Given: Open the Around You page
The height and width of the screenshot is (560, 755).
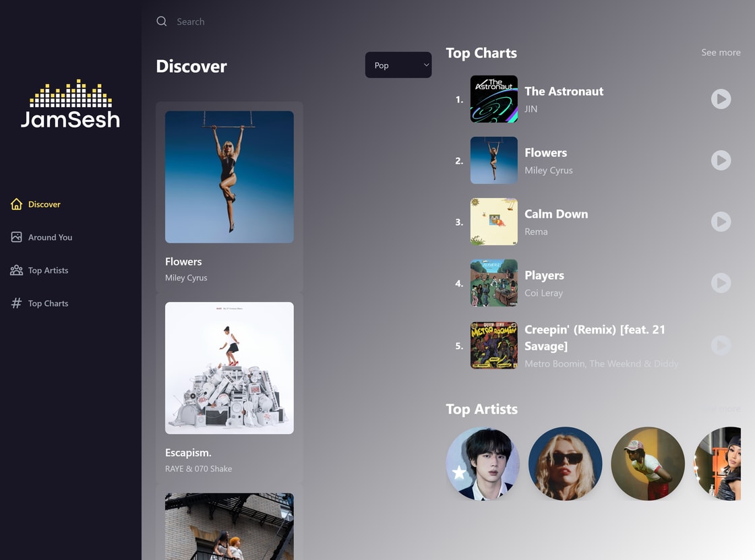Looking at the screenshot, I should tap(50, 237).
